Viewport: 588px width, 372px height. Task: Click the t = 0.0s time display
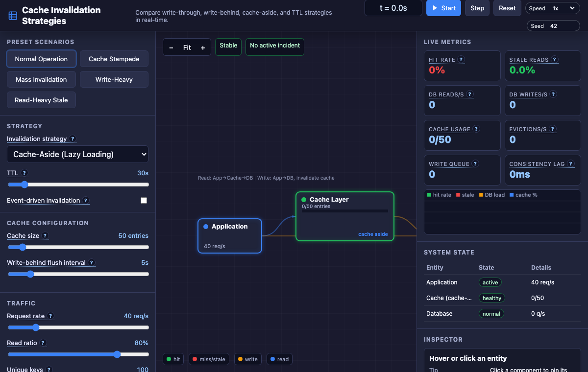tap(393, 8)
